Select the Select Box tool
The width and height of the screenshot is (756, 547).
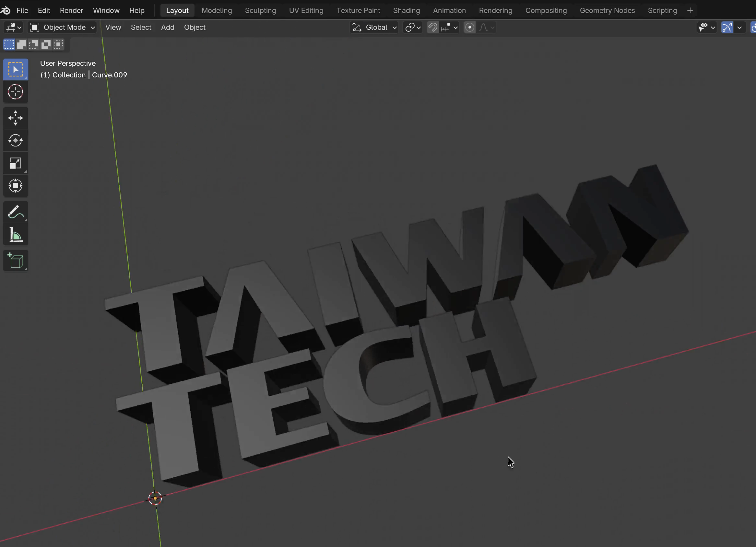pyautogui.click(x=16, y=69)
